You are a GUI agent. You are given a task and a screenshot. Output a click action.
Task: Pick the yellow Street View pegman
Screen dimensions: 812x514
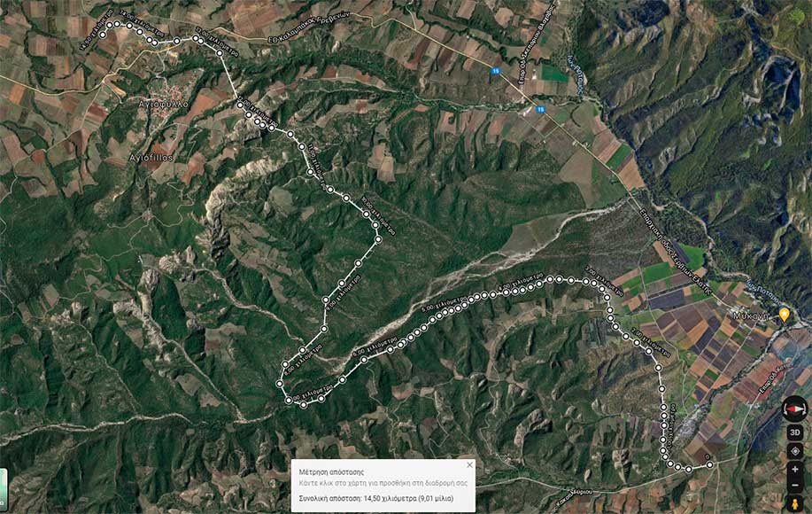click(795, 503)
